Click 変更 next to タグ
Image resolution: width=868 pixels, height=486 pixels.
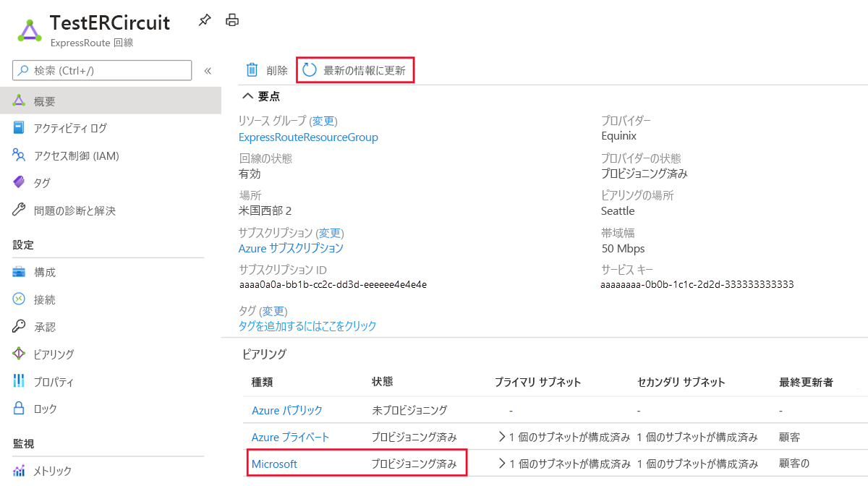click(273, 311)
